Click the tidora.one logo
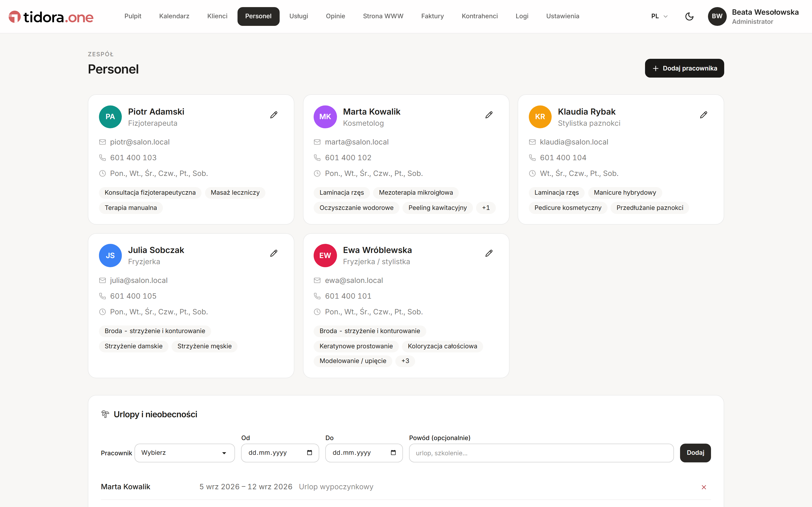Image resolution: width=812 pixels, height=507 pixels. [x=51, y=17]
